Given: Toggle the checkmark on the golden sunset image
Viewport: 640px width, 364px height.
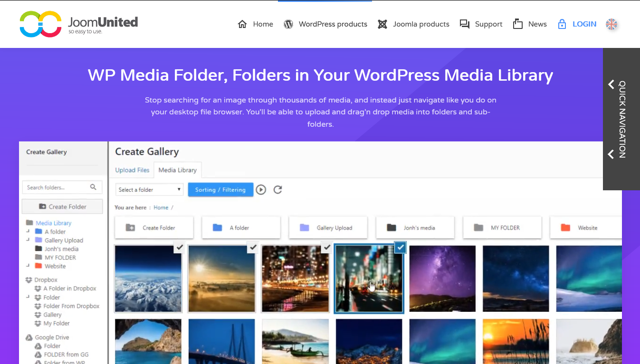Looking at the screenshot, I should pyautogui.click(x=253, y=247).
